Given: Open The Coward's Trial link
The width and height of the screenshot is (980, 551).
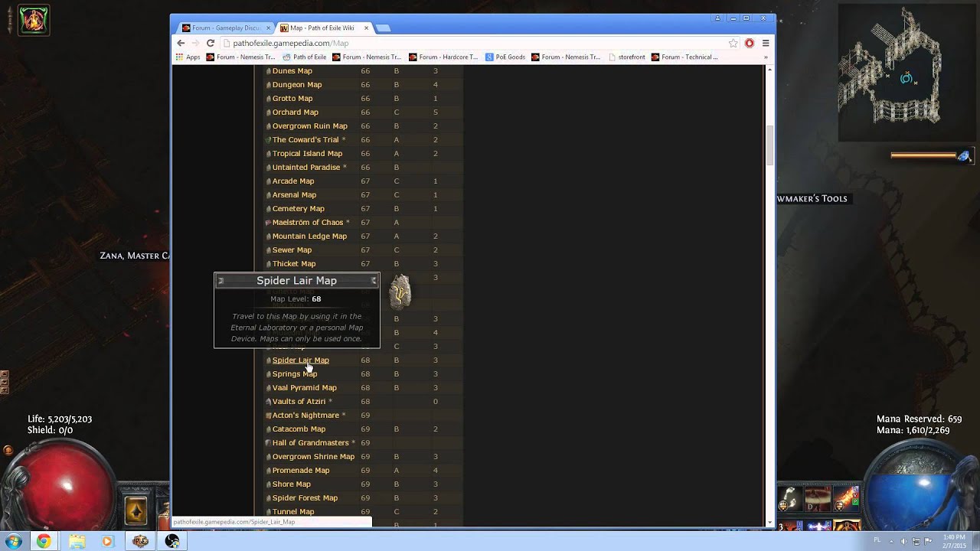Looking at the screenshot, I should coord(305,140).
